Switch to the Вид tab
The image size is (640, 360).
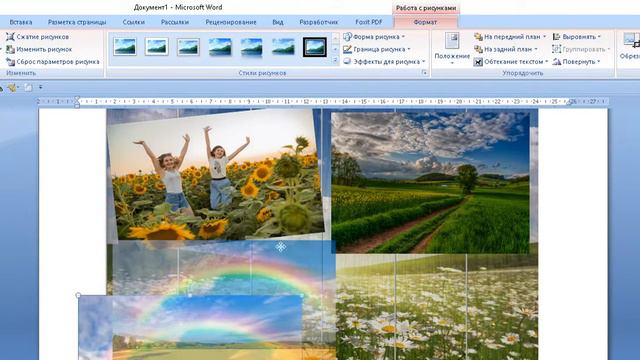[x=278, y=22]
